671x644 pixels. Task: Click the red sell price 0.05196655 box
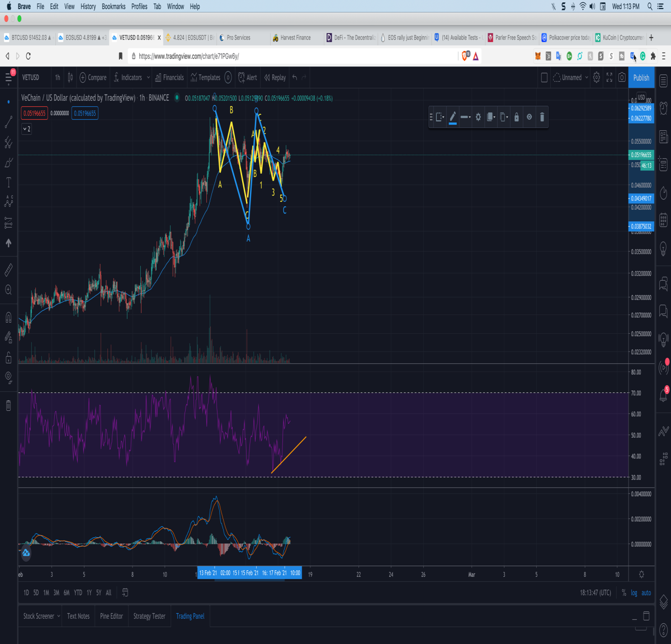click(34, 113)
